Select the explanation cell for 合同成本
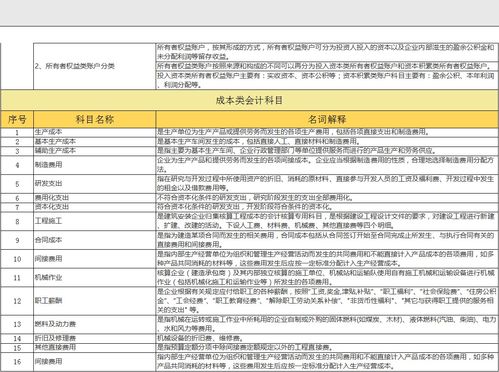This screenshot has width=499, height=372. (327, 240)
